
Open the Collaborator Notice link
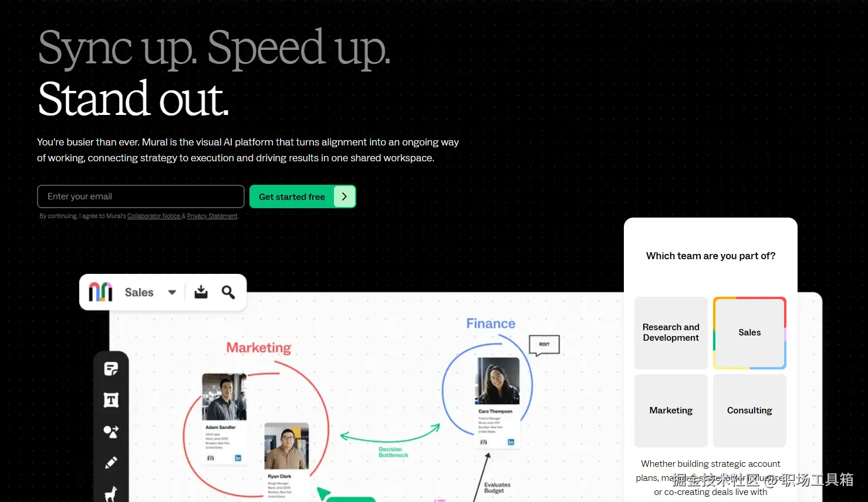pos(154,216)
